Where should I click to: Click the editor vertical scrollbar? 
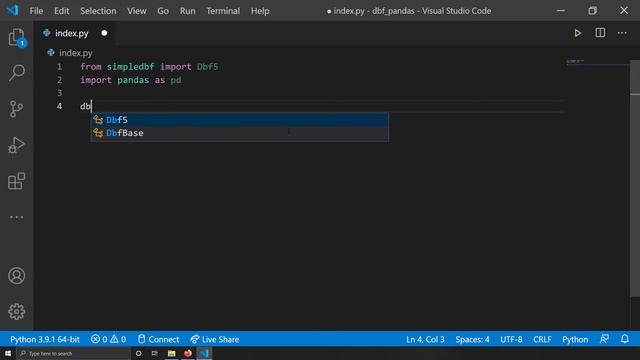click(635, 178)
